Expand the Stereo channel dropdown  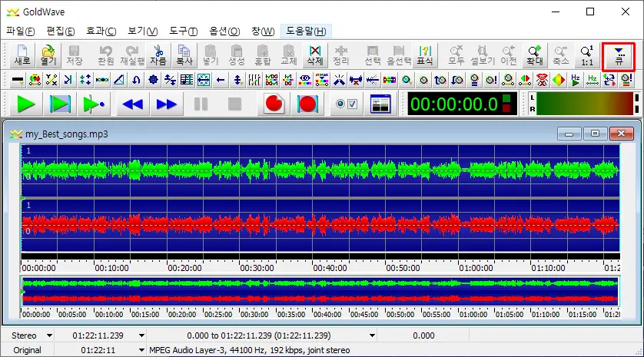click(49, 336)
